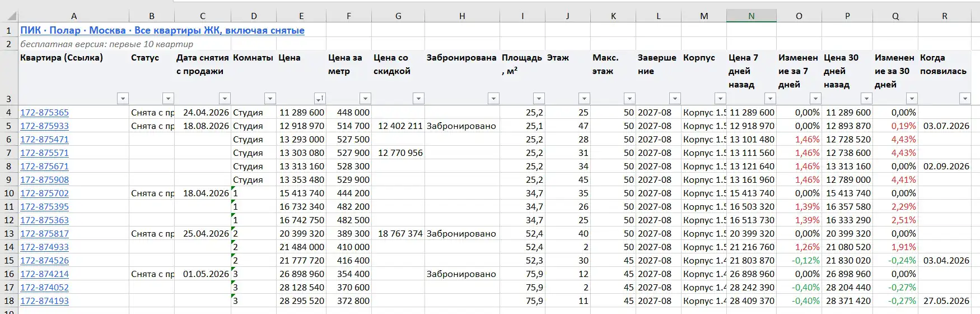The image size is (980, 314).
Task: Select green change value -0,12%
Action: tap(799, 260)
